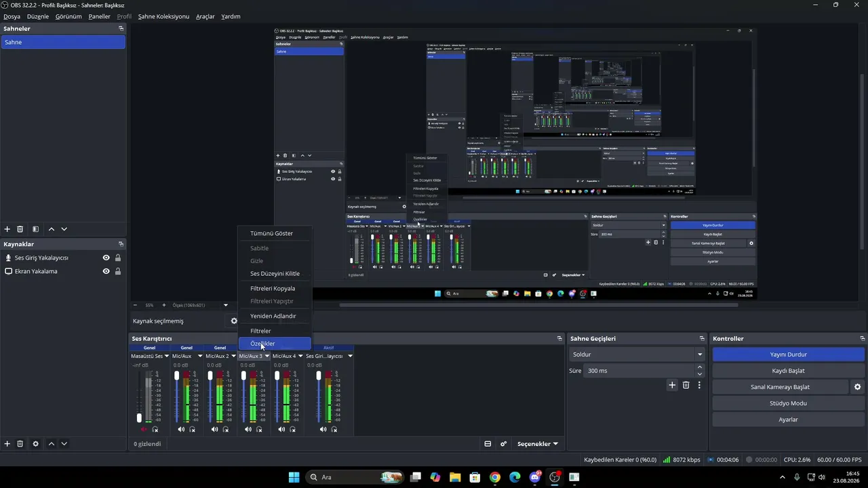This screenshot has width=868, height=488.
Task: Open the Dosya menu
Action: pos(12,16)
